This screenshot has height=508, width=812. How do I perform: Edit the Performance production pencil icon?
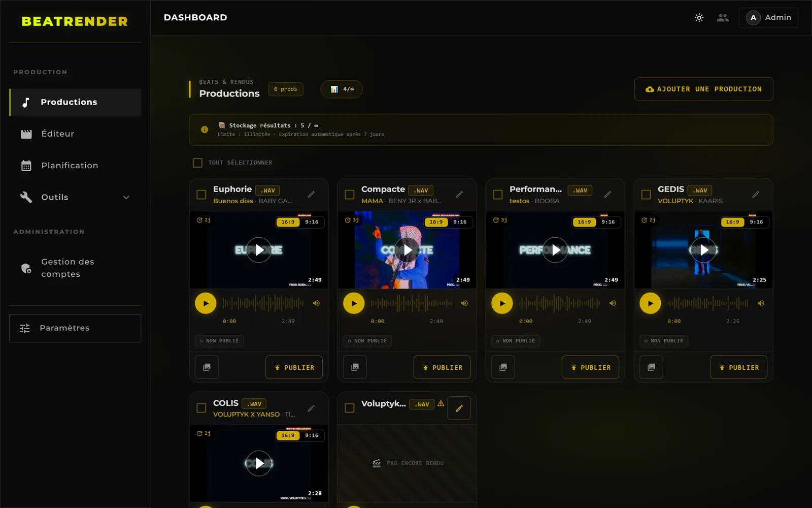[607, 195]
